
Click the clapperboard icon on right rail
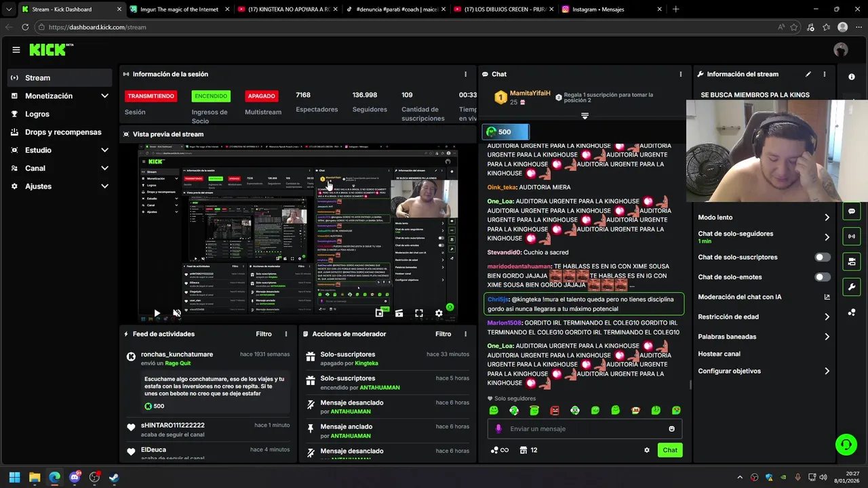coord(852,262)
